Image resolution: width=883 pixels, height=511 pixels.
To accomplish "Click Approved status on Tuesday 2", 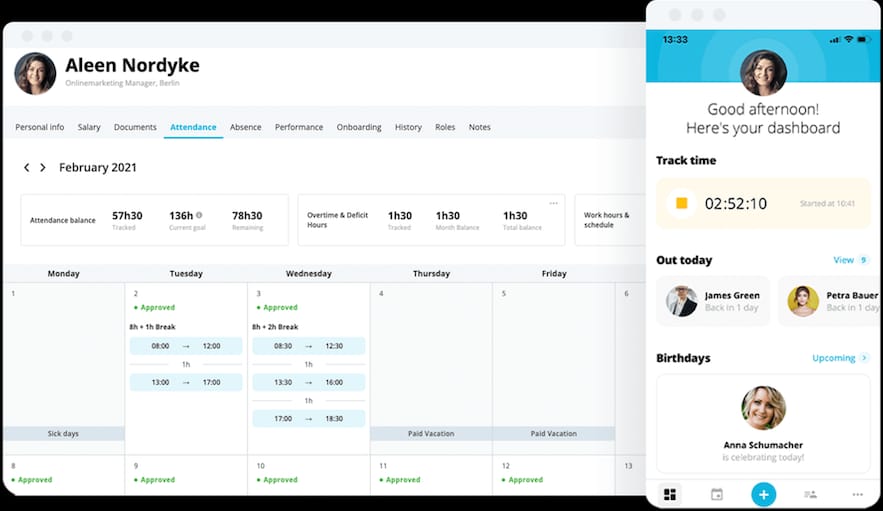I will 154,308.
